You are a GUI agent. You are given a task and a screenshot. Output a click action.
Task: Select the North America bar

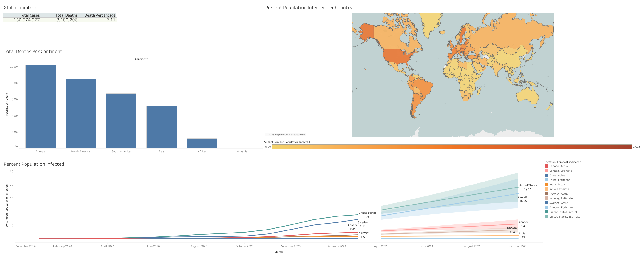(81, 114)
